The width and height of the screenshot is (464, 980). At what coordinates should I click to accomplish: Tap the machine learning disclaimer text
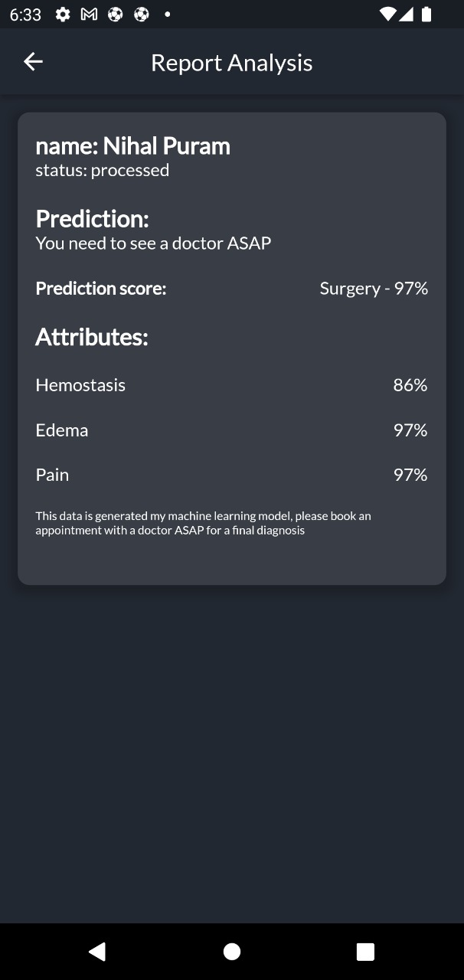click(202, 522)
